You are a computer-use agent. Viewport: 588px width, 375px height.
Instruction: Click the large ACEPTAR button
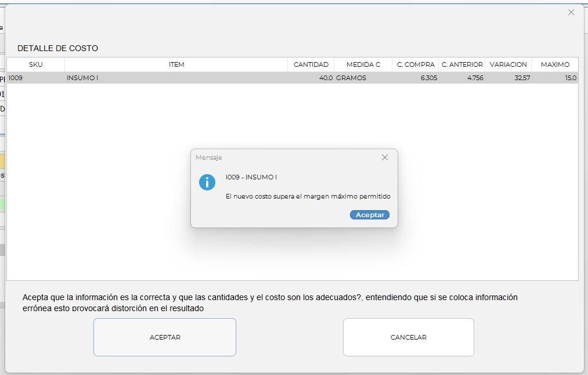click(x=165, y=337)
